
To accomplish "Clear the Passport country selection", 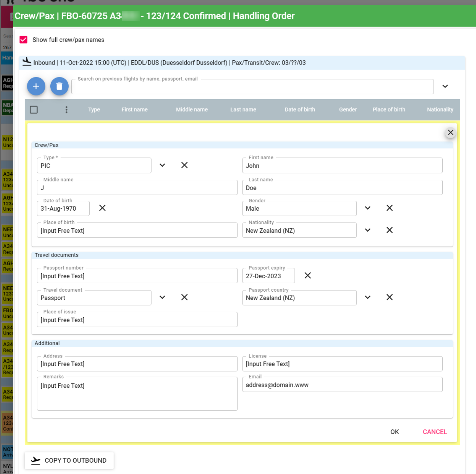I will 389,297.
